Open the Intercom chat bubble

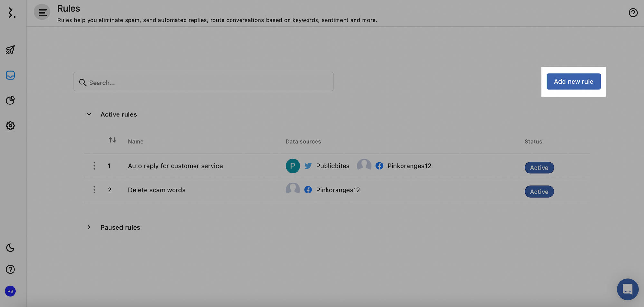coord(627,289)
